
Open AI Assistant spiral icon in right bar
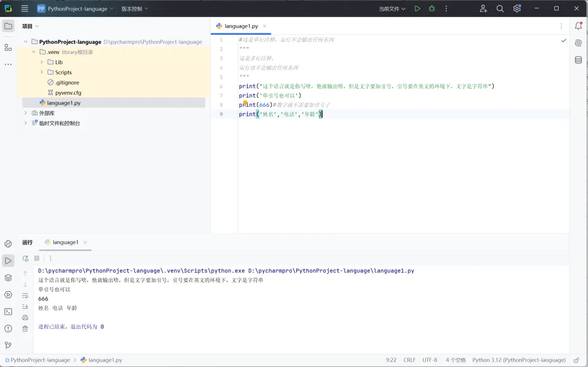coord(578,43)
